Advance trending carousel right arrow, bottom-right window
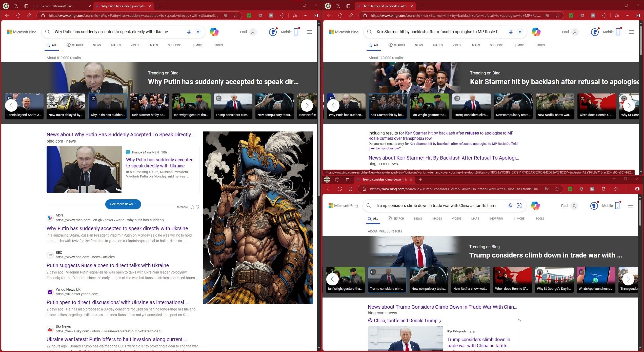644x352 pixels. click(628, 279)
